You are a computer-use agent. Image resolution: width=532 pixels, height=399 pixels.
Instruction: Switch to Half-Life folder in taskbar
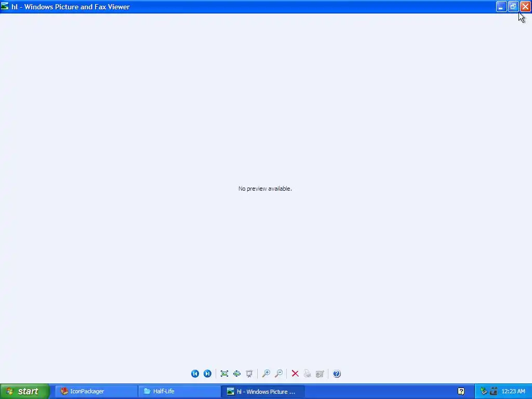(x=179, y=391)
